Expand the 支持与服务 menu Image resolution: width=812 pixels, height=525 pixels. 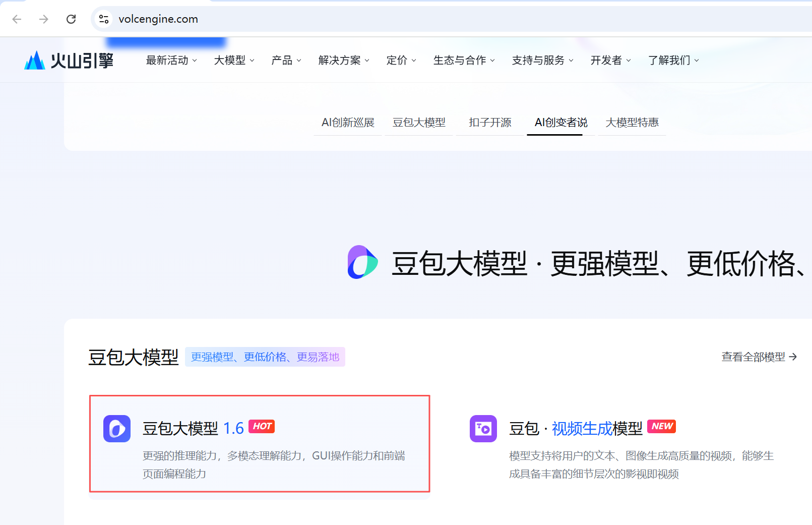pyautogui.click(x=543, y=61)
